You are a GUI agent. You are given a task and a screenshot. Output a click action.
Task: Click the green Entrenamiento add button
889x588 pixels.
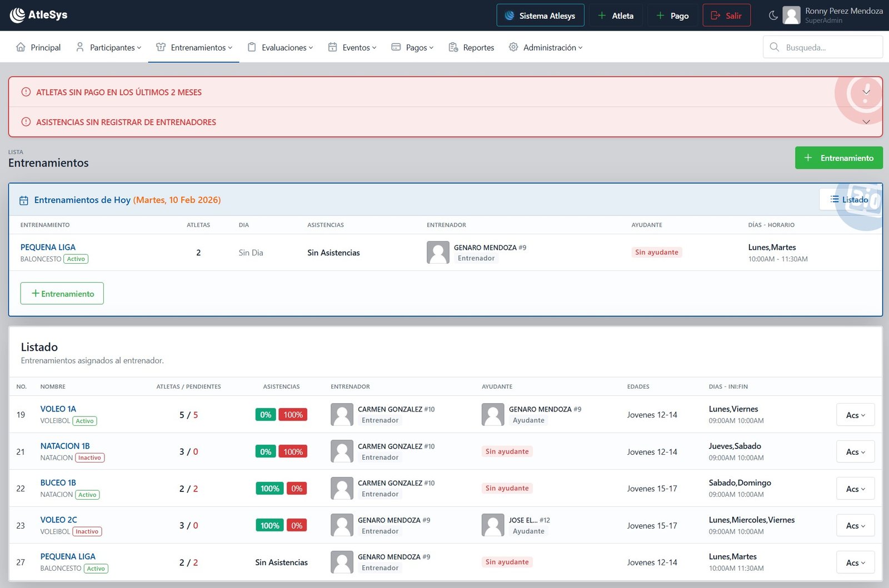pos(838,158)
